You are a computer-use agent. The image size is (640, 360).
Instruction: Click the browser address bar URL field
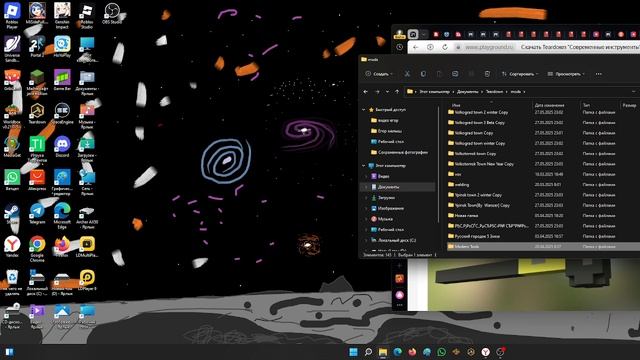(x=489, y=47)
